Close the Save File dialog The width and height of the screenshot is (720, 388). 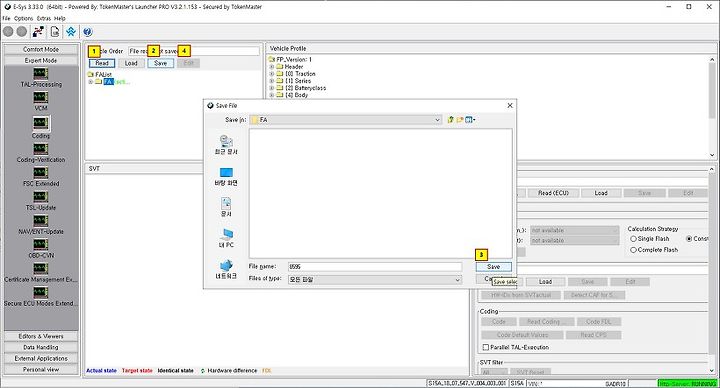tap(510, 105)
